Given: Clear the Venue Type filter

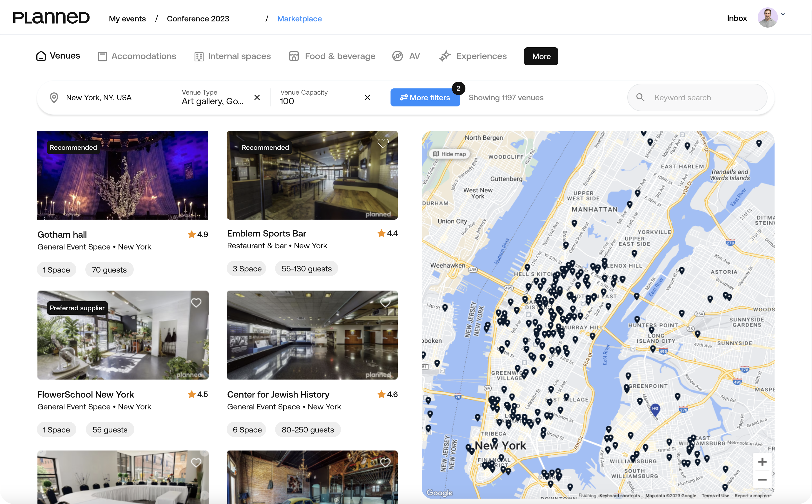Looking at the screenshot, I should pos(257,97).
